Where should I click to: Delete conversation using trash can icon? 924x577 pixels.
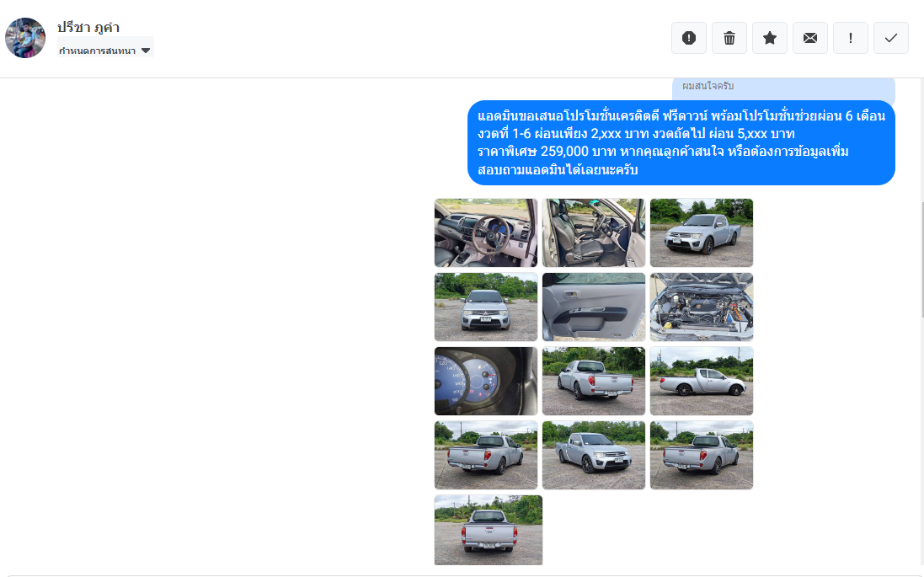(729, 38)
